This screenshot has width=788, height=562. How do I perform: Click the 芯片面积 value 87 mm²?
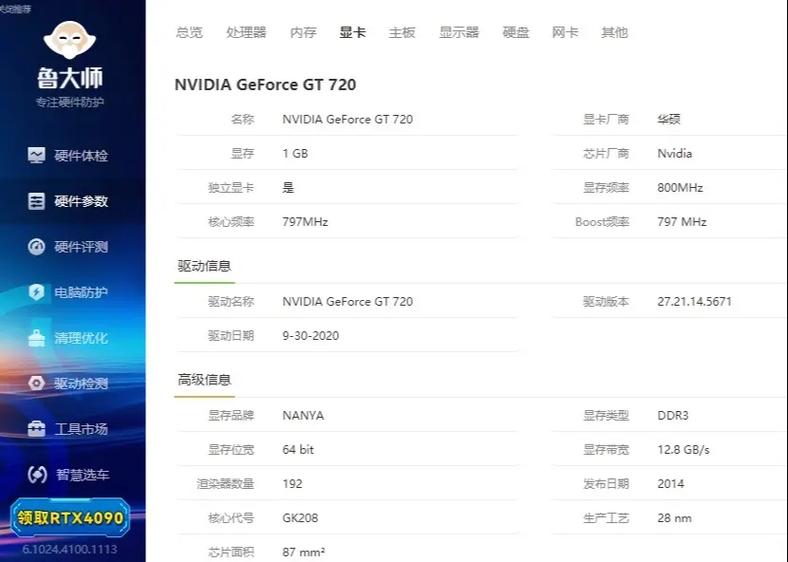click(x=304, y=552)
